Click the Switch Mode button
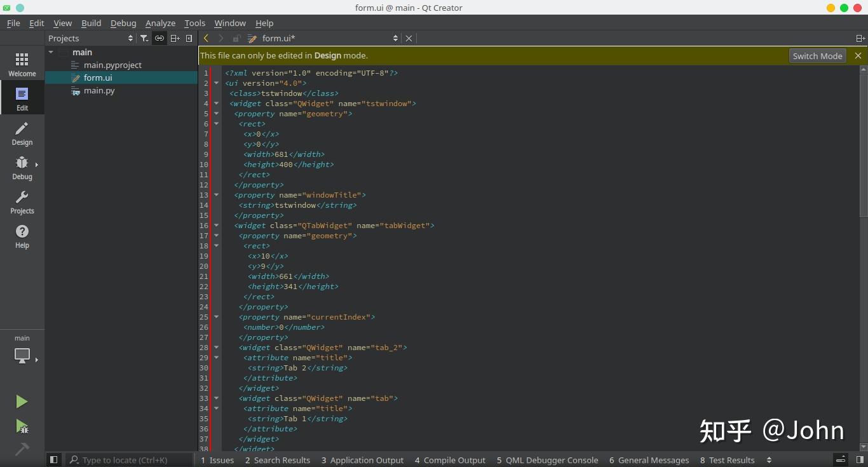868x467 pixels. pos(817,56)
